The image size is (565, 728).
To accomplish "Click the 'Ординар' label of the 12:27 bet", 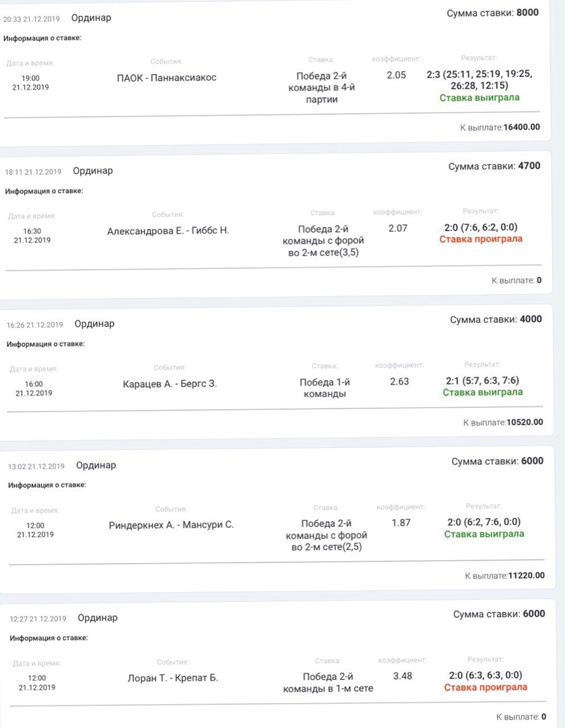I will pos(97,618).
